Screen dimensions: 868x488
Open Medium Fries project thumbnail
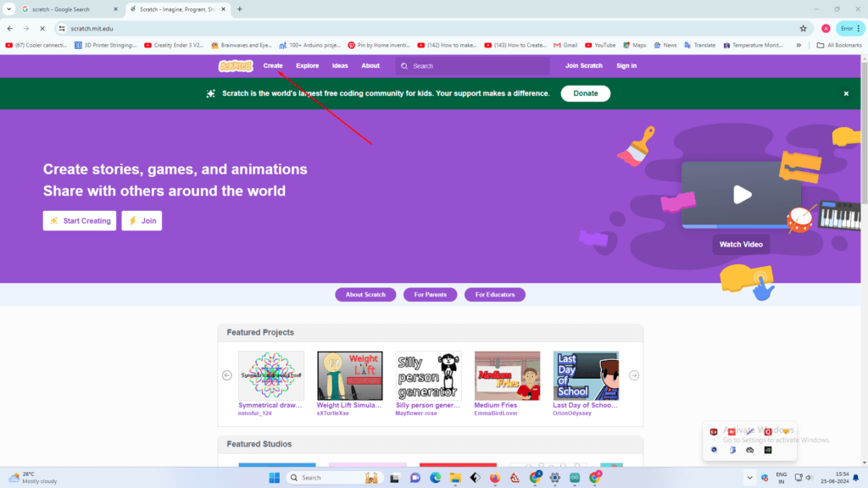(507, 375)
